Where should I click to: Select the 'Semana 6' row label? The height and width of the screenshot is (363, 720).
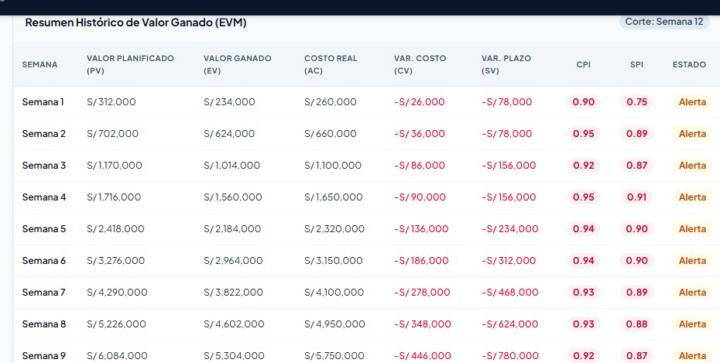(x=44, y=260)
